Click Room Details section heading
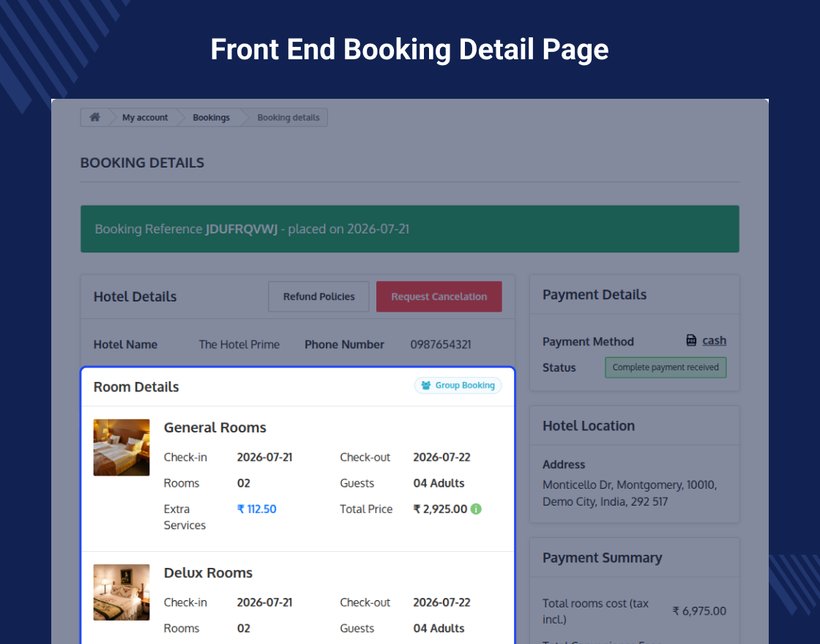This screenshot has height=644, width=820. point(136,387)
